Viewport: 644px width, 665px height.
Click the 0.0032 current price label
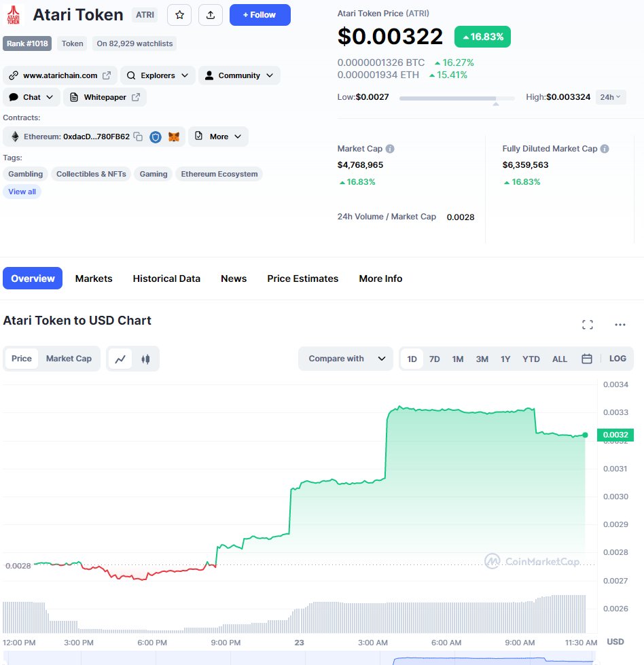pyautogui.click(x=615, y=435)
